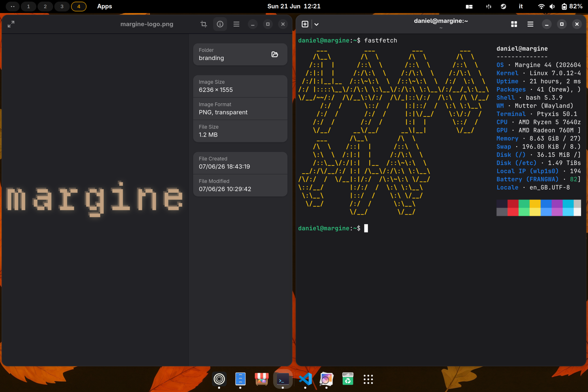The width and height of the screenshot is (588, 392).
Task: Toggle the image properties info panel
Action: point(220,24)
